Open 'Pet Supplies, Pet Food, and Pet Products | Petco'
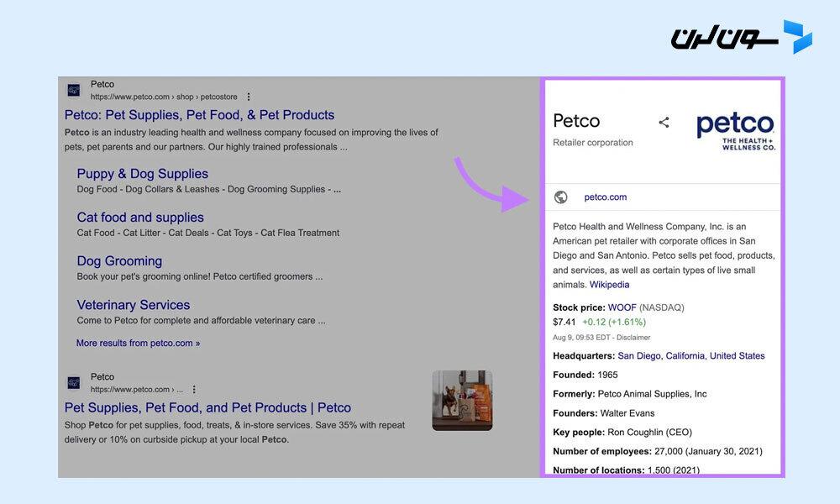This screenshot has width=840, height=504. click(x=207, y=407)
